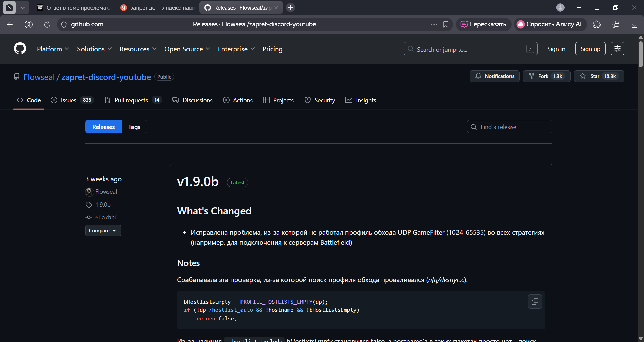This screenshot has height=342, width=644.
Task: Go to the Pull requests tab
Action: pos(131,100)
